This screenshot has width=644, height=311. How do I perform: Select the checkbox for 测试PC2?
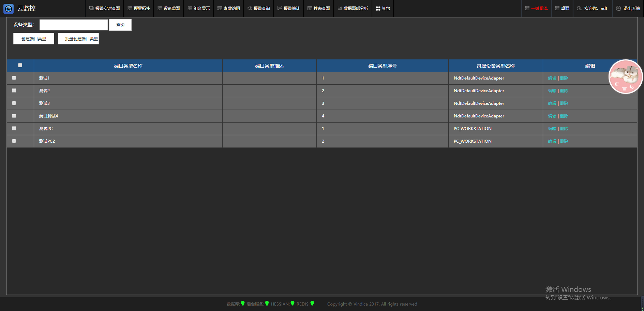coord(14,141)
